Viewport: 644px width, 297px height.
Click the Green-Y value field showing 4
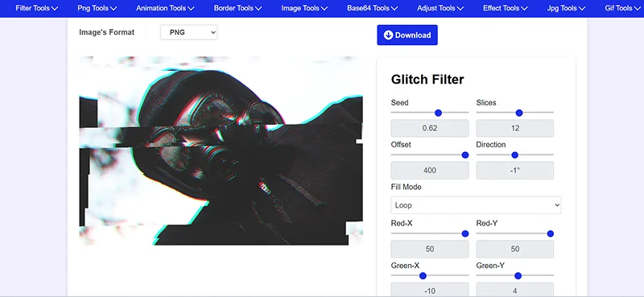[514, 290]
